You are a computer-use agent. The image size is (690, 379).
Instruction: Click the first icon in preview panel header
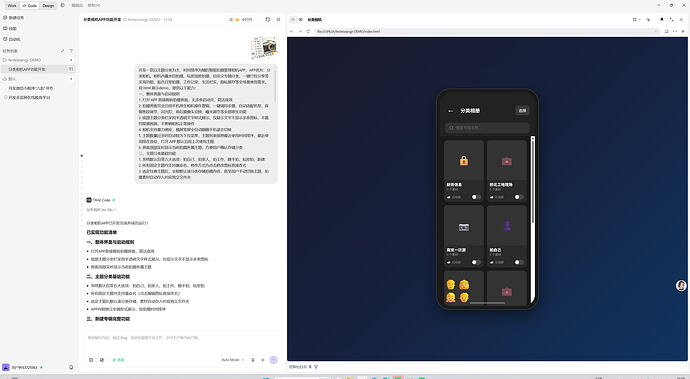(x=293, y=20)
